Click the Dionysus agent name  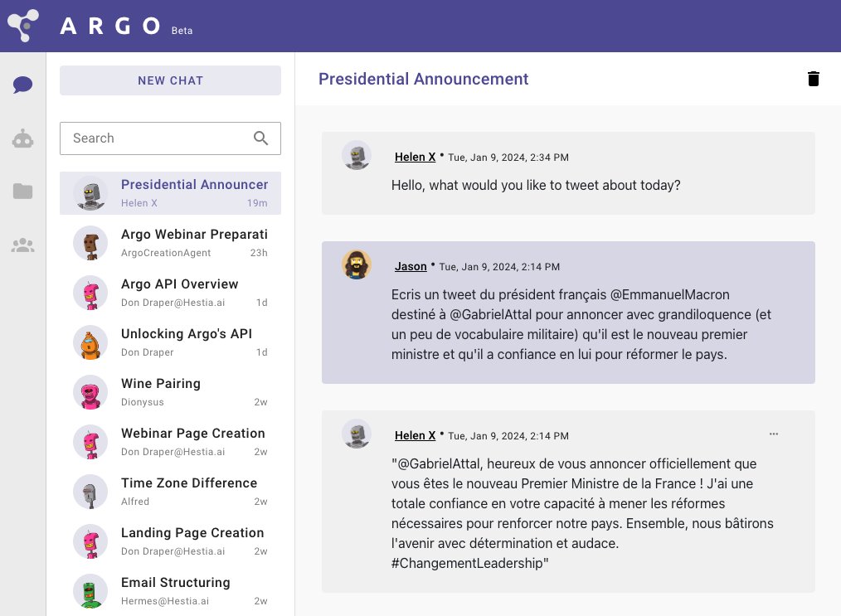point(142,402)
